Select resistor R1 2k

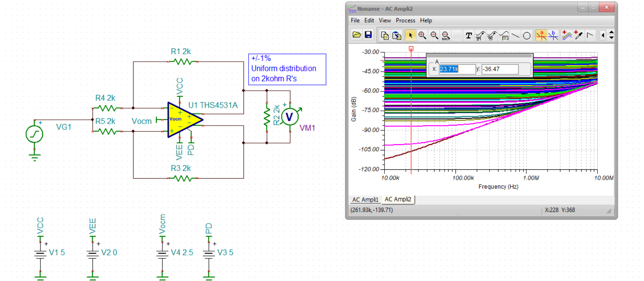tap(183, 62)
